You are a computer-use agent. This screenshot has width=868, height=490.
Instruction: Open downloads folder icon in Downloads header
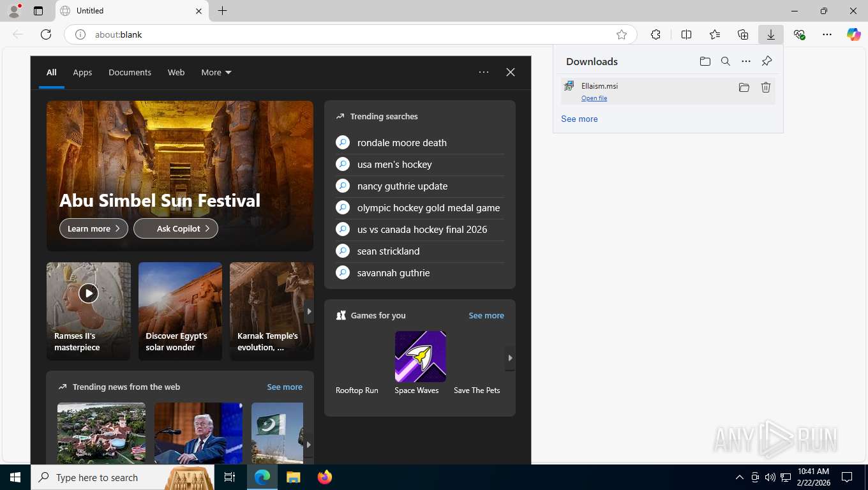pos(705,61)
